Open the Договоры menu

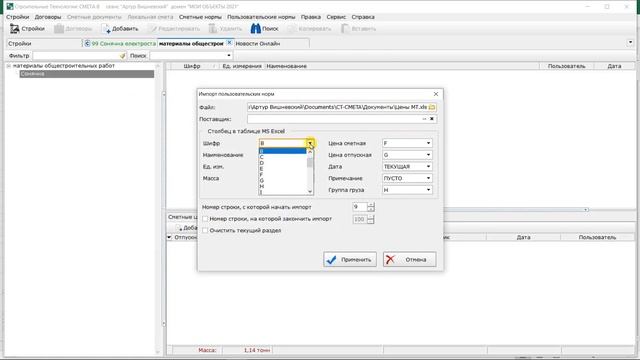[48, 17]
